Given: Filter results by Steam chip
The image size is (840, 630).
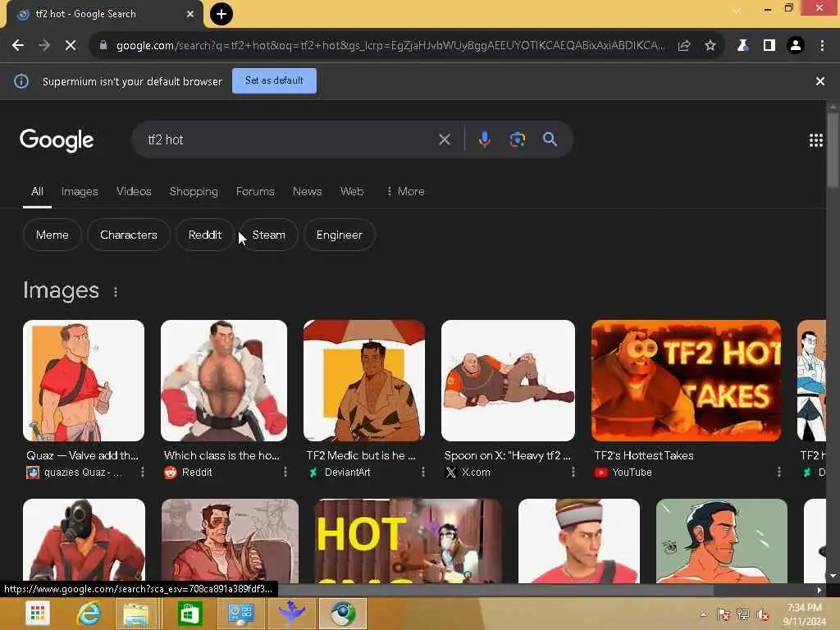Looking at the screenshot, I should point(269,235).
